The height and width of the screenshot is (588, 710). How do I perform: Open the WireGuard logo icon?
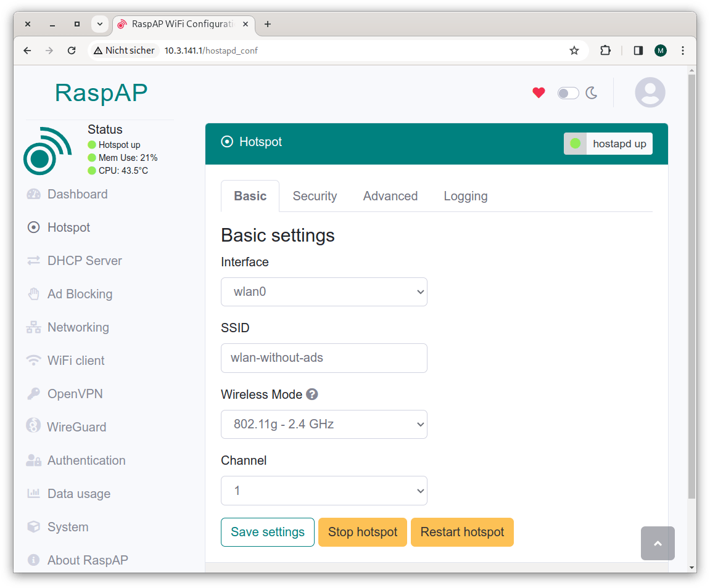pos(33,426)
